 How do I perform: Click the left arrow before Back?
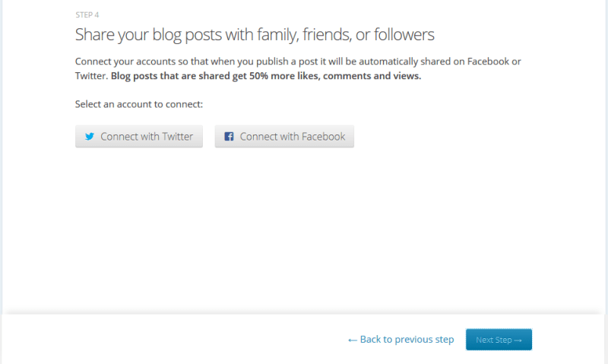point(352,340)
